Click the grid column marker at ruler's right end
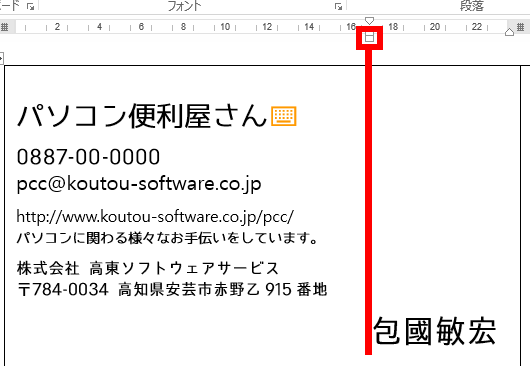Viewport: 530px width, 366px height. point(521,26)
